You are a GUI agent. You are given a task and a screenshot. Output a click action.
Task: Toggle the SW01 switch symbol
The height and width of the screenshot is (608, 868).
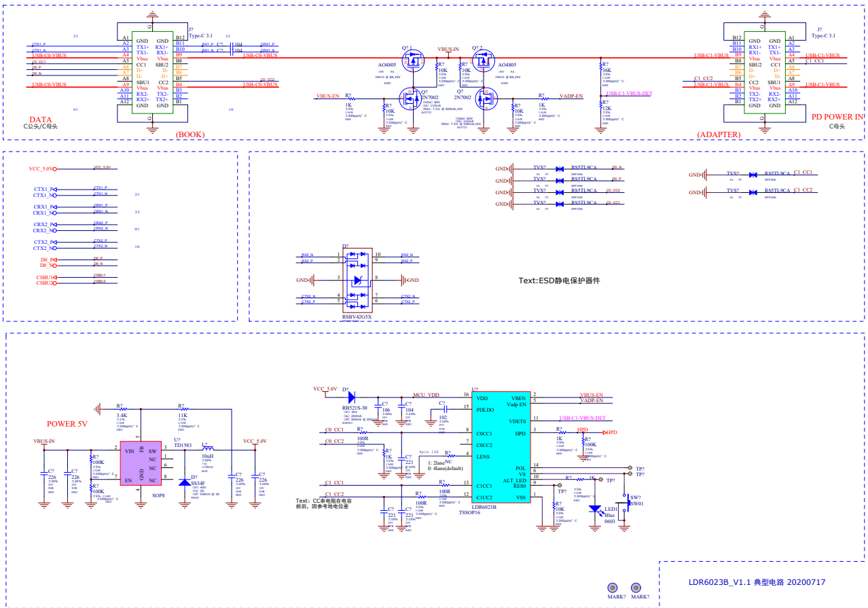click(630, 504)
